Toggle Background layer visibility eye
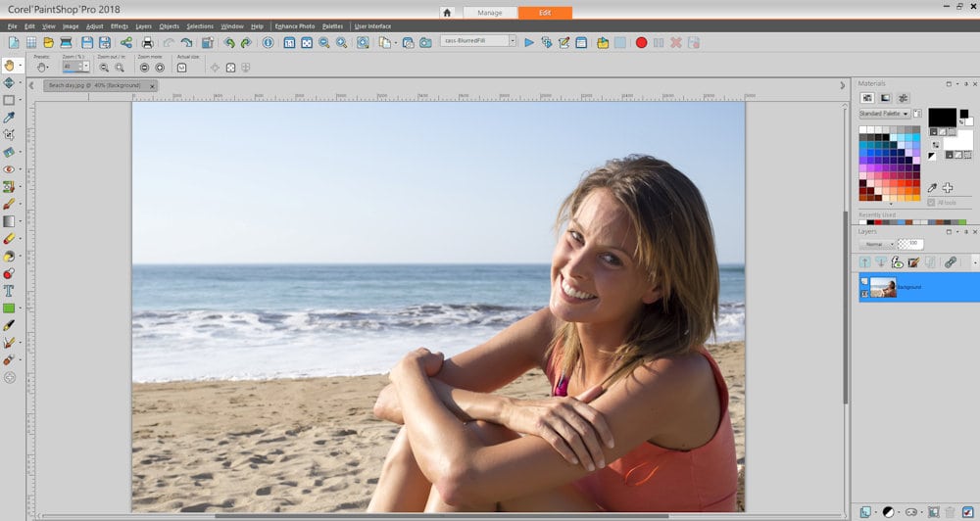Image resolution: width=980 pixels, height=521 pixels. [x=864, y=281]
